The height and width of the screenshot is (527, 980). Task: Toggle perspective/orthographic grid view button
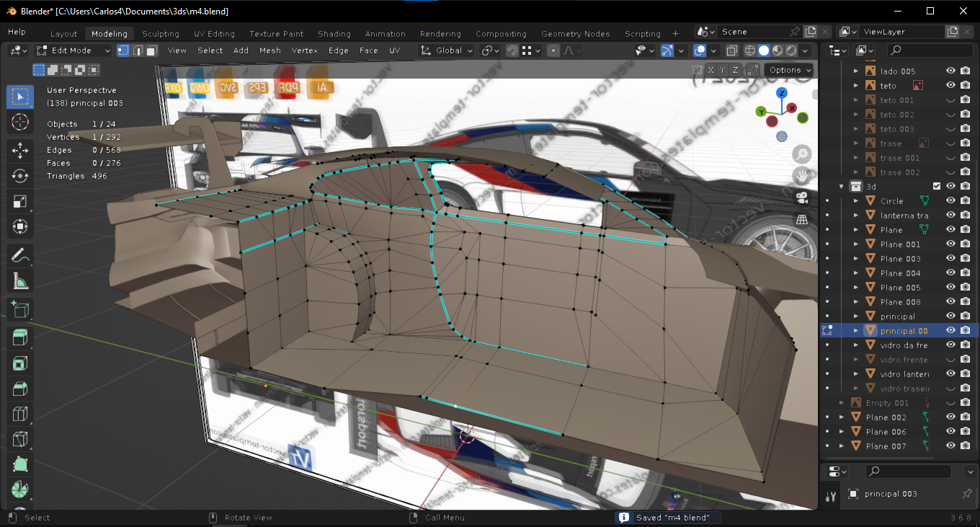point(801,219)
